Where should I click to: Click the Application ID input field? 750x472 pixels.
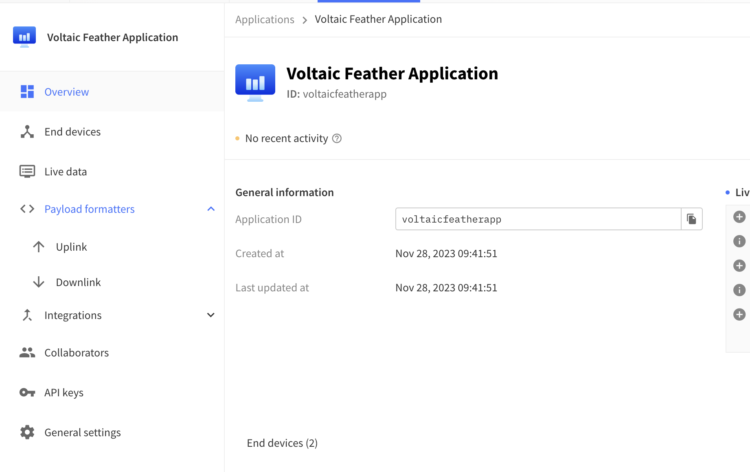click(x=538, y=219)
